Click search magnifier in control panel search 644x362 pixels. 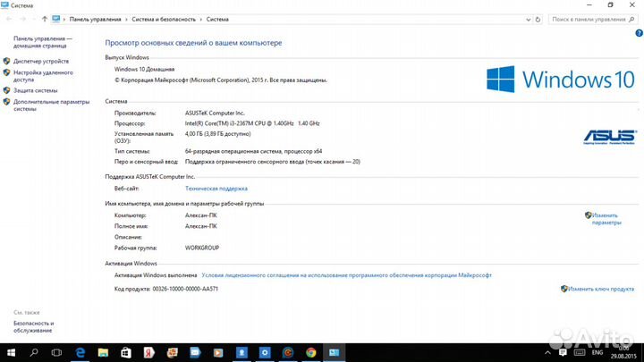pos(631,20)
